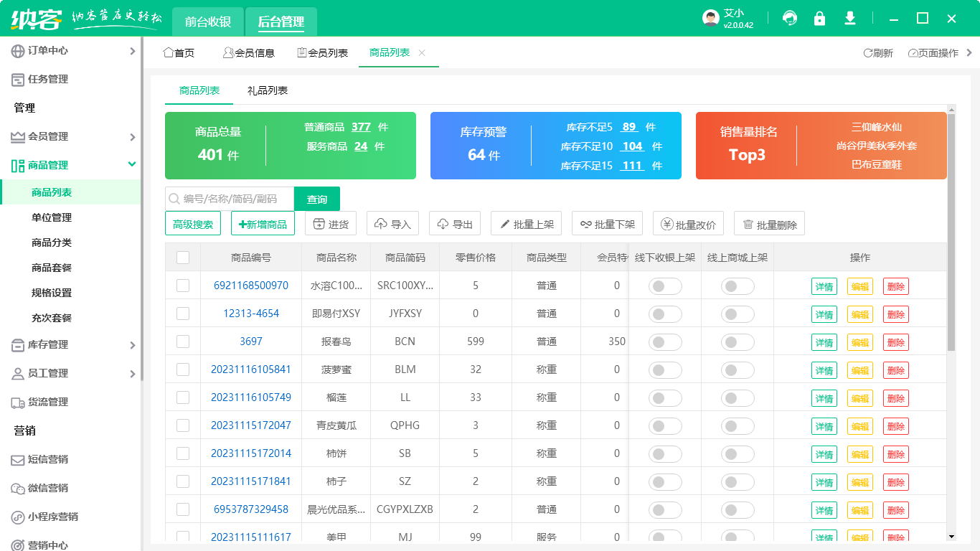Image resolution: width=980 pixels, height=551 pixels.
Task: Click the lock icon in the top bar
Action: [x=820, y=18]
